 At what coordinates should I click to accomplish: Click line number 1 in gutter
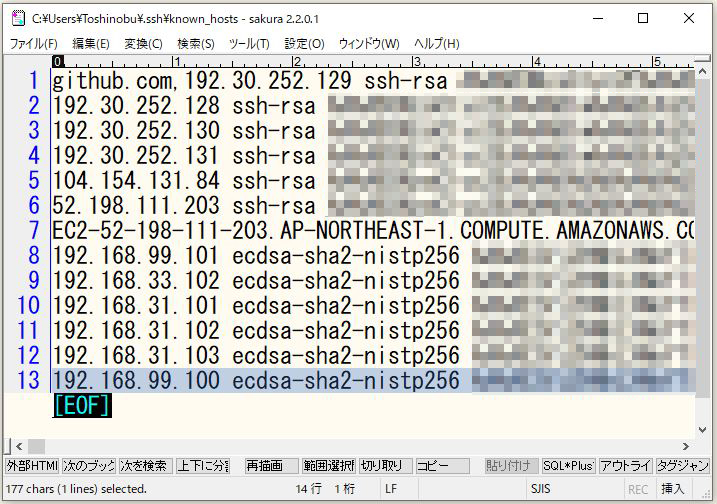click(34, 81)
